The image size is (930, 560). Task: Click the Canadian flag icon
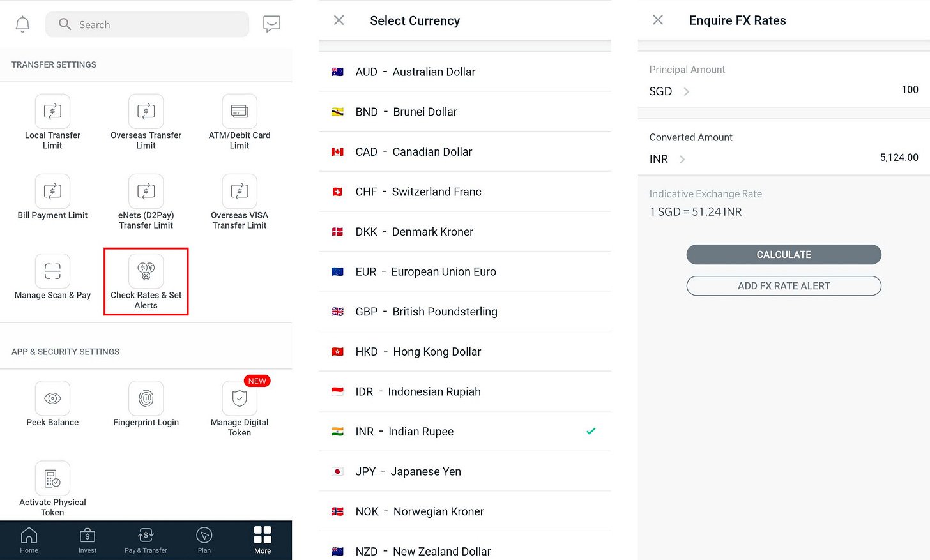[x=337, y=152]
